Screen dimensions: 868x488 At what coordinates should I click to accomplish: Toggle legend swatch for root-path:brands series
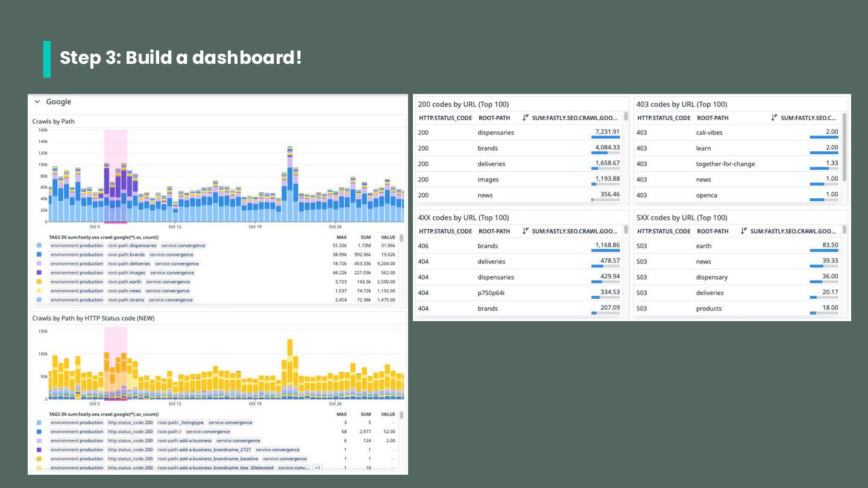(39, 255)
